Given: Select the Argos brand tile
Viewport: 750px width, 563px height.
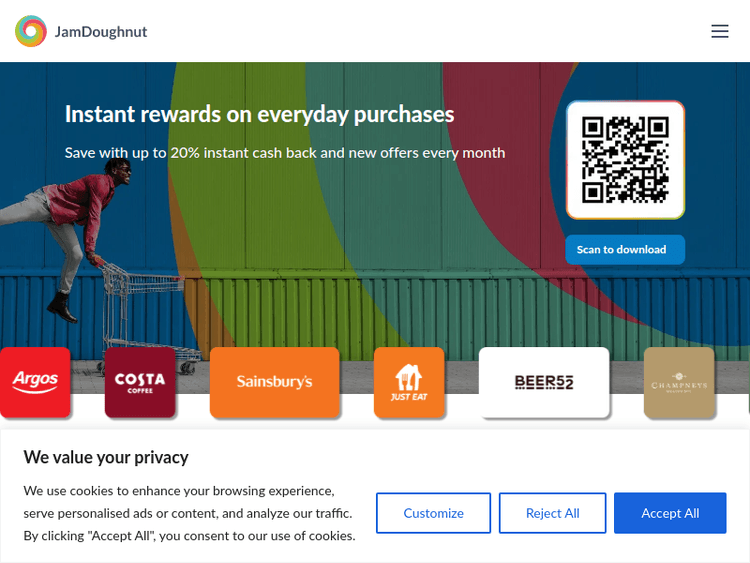Looking at the screenshot, I should [x=35, y=381].
